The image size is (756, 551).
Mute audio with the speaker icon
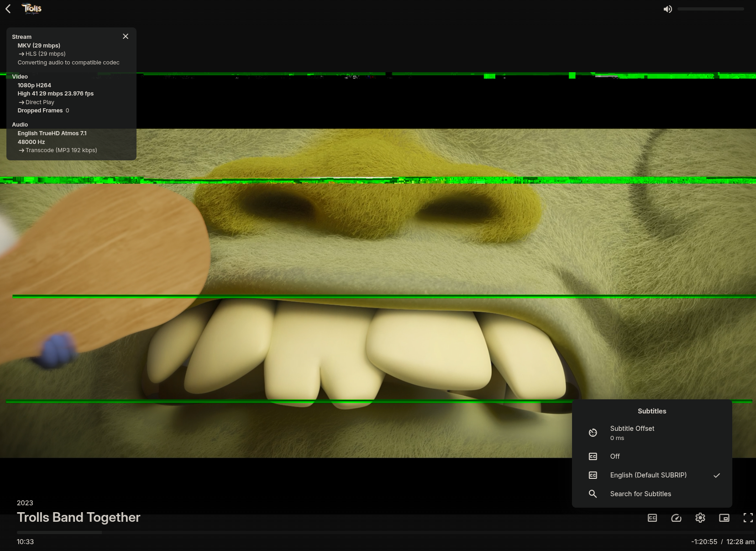(667, 9)
